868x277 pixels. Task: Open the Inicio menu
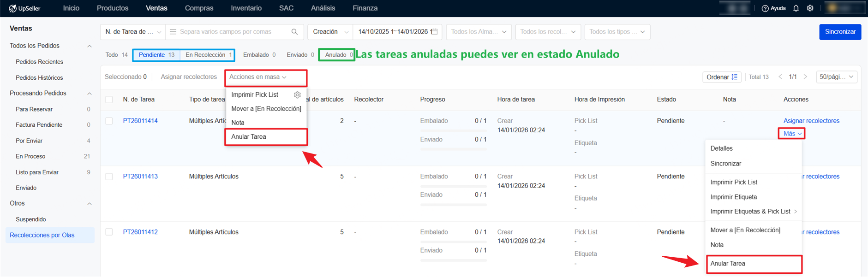click(x=71, y=8)
